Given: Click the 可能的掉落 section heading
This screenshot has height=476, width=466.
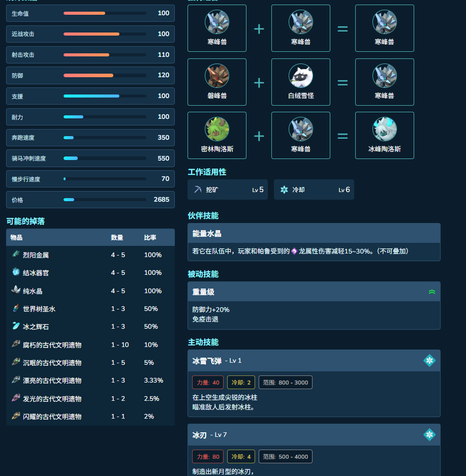Looking at the screenshot, I should [x=25, y=221].
